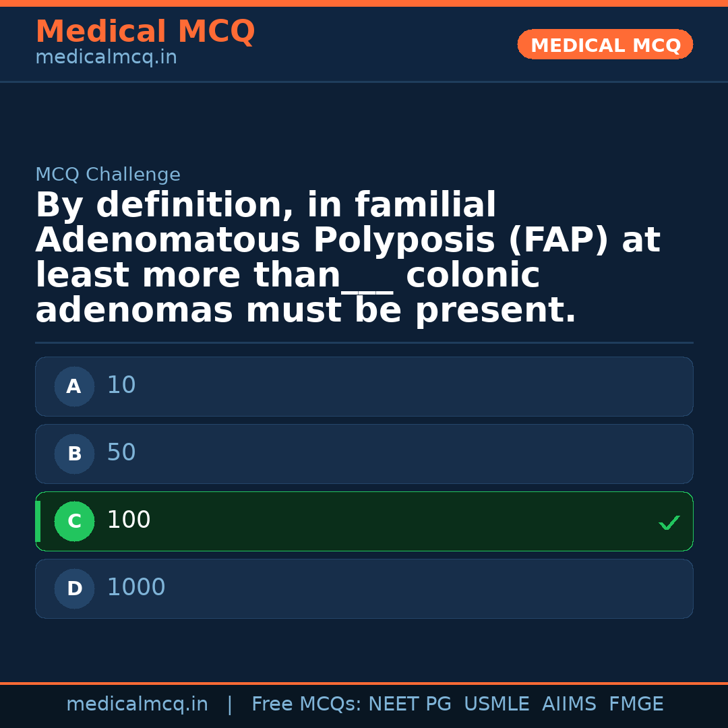The width and height of the screenshot is (728, 728).
Task: Click FMGE in the footer
Action: coord(636,704)
